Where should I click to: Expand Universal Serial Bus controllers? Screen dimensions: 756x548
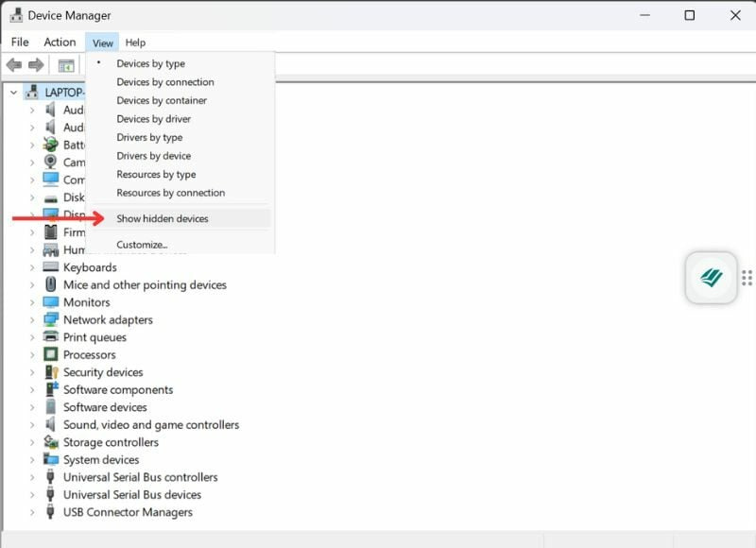[32, 477]
